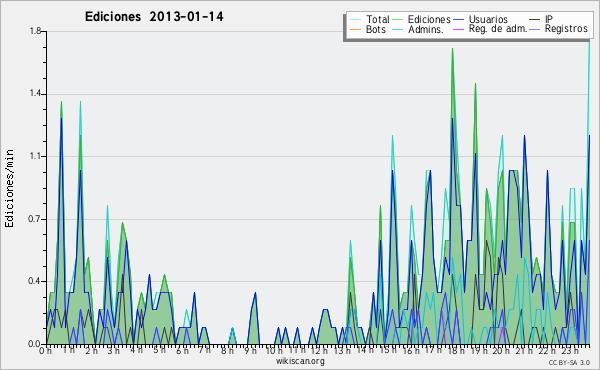Click the '18 h' x-axis label
The height and width of the screenshot is (370, 600).
click(456, 350)
